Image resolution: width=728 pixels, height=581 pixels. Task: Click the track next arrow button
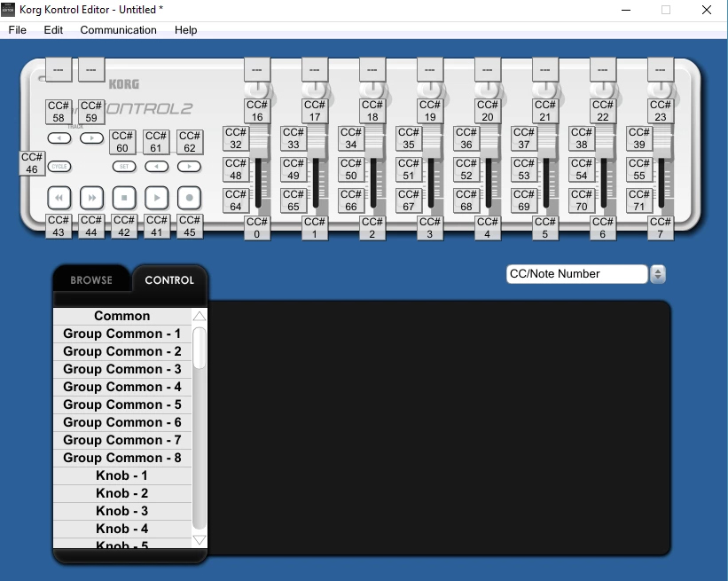click(91, 138)
